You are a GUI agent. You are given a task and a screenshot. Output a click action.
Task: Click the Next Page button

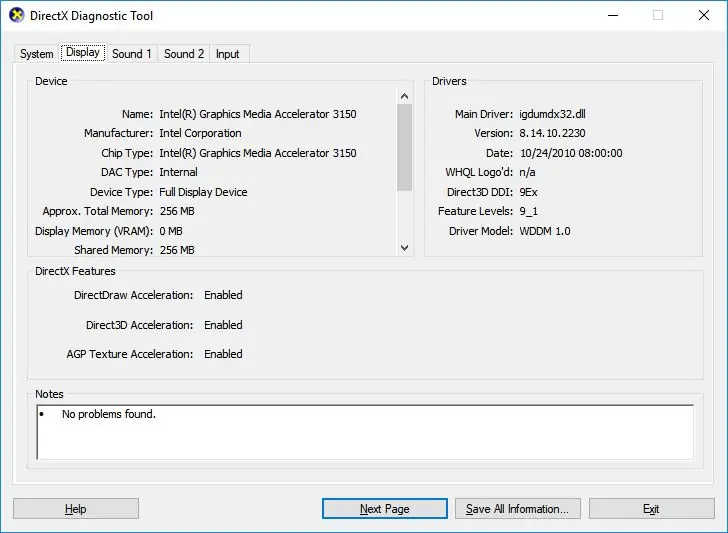pyautogui.click(x=384, y=509)
